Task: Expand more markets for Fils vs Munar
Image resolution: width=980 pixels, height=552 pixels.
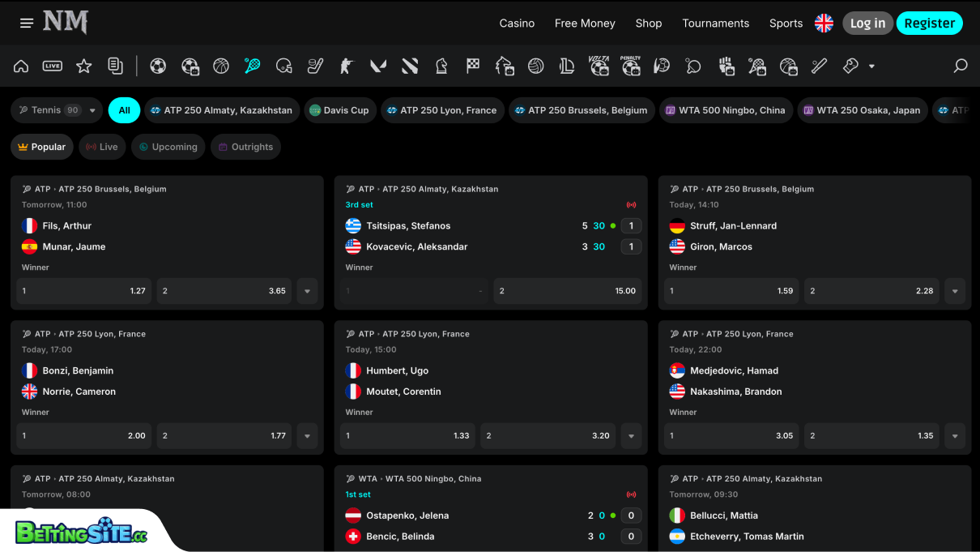Action: (307, 291)
